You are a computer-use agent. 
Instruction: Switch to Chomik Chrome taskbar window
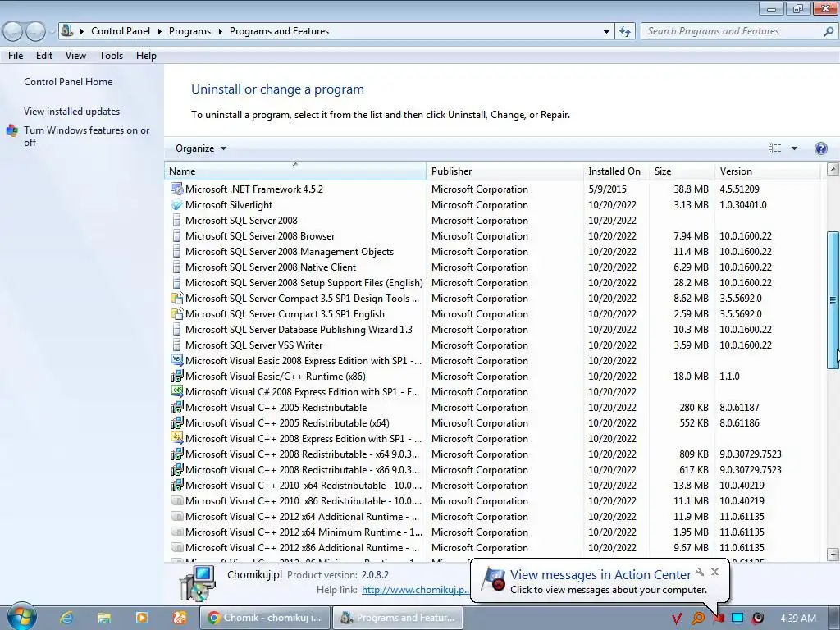tap(265, 618)
